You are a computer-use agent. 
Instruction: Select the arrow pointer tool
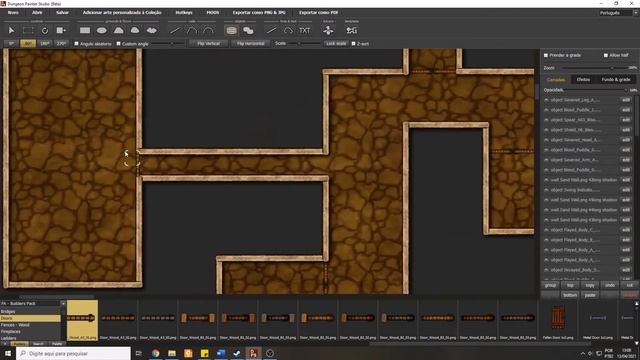[11, 31]
